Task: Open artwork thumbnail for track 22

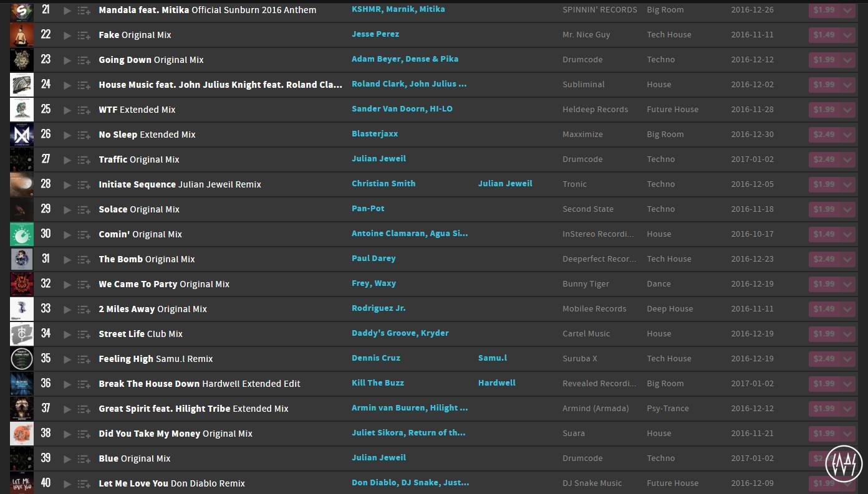Action: point(22,35)
